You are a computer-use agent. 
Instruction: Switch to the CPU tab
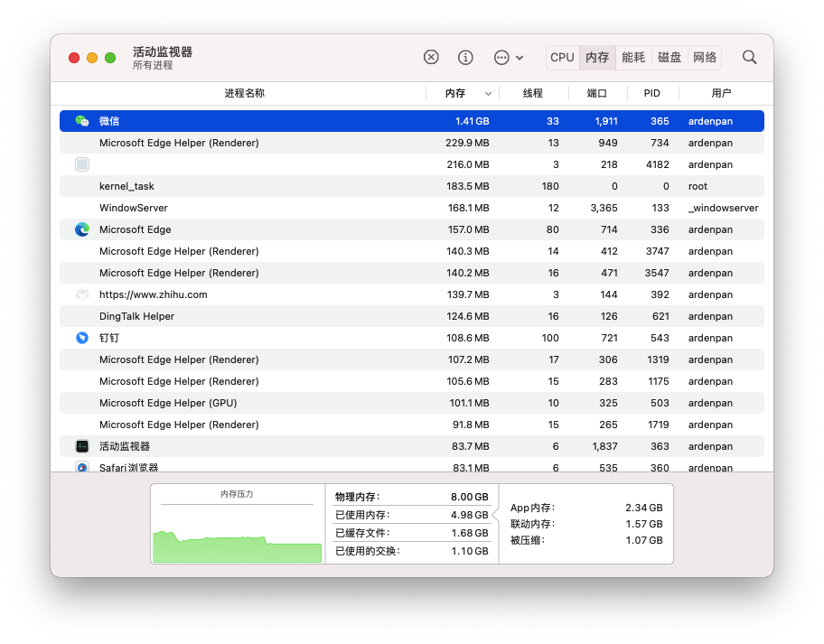click(562, 57)
